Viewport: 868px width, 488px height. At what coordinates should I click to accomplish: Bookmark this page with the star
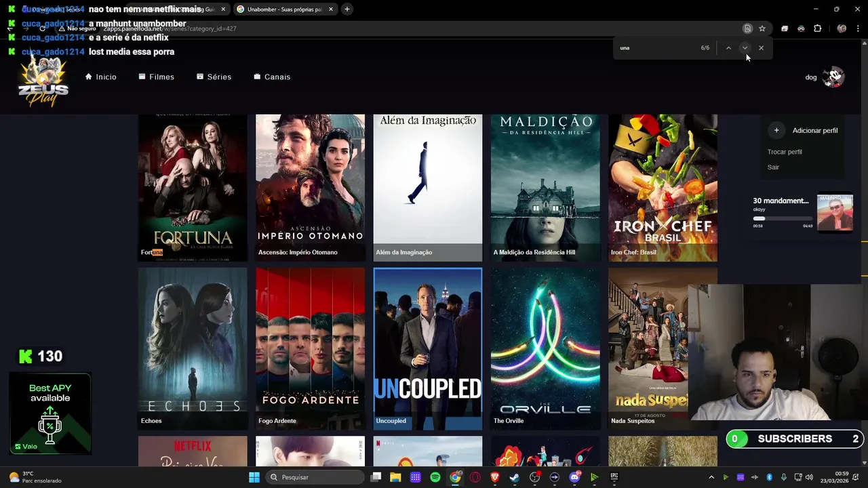(x=762, y=28)
